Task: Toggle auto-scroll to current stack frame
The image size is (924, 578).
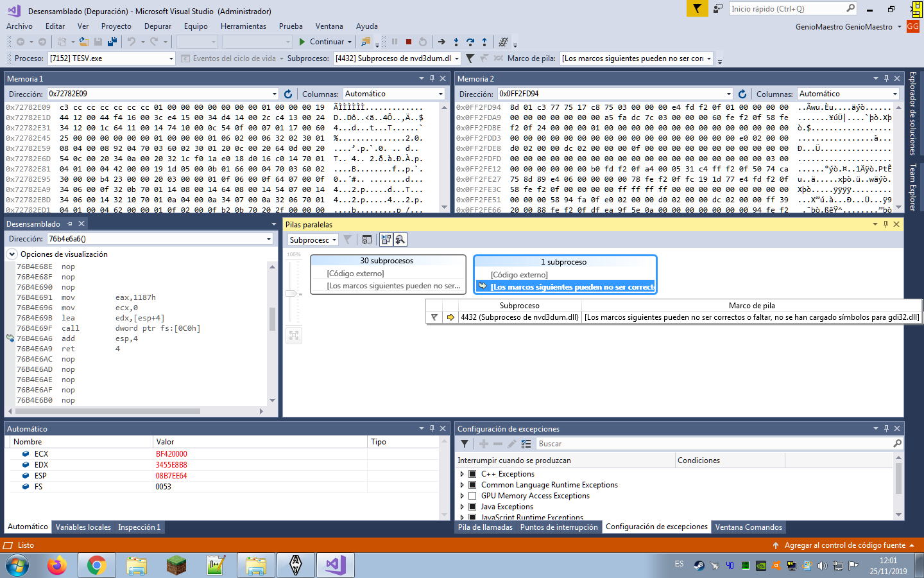Action: tap(386, 240)
